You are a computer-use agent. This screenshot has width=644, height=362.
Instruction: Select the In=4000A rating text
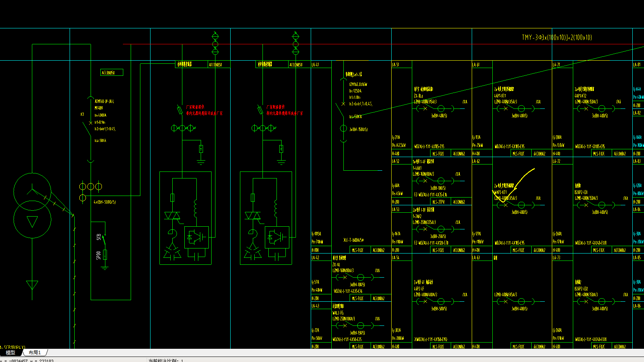[100, 115]
